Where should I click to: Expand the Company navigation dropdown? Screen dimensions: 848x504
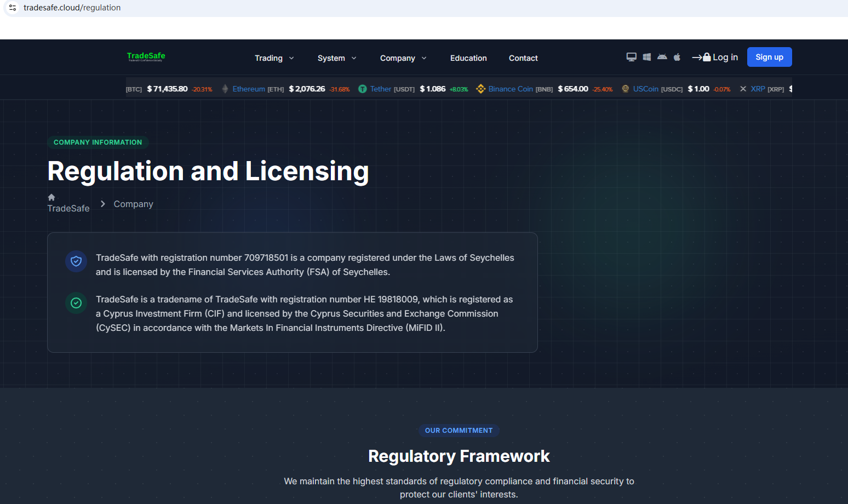tap(403, 58)
